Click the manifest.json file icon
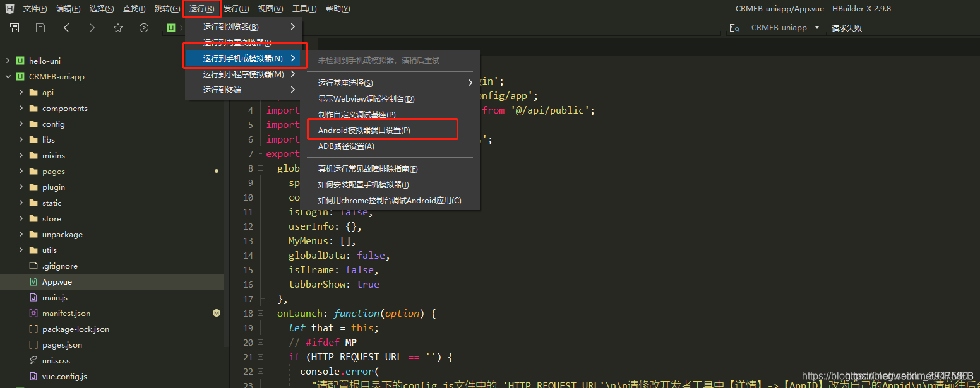Image resolution: width=980 pixels, height=388 pixels. click(33, 313)
